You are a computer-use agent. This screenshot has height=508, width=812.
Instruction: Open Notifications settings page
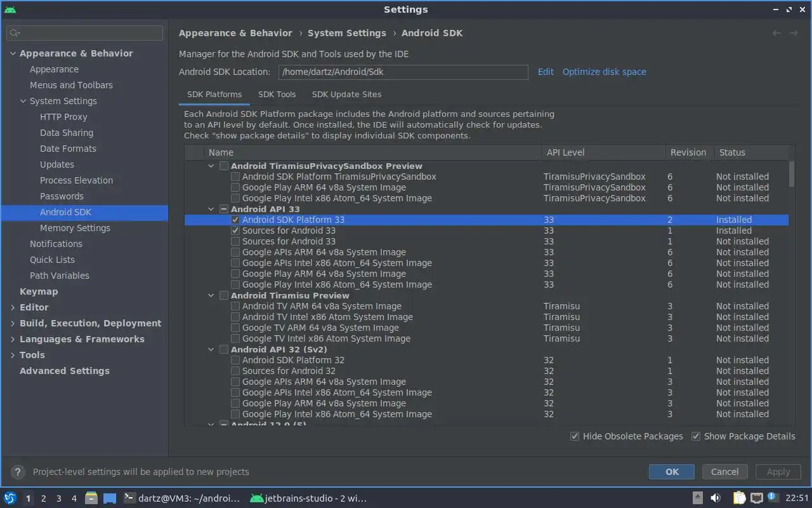tap(56, 244)
